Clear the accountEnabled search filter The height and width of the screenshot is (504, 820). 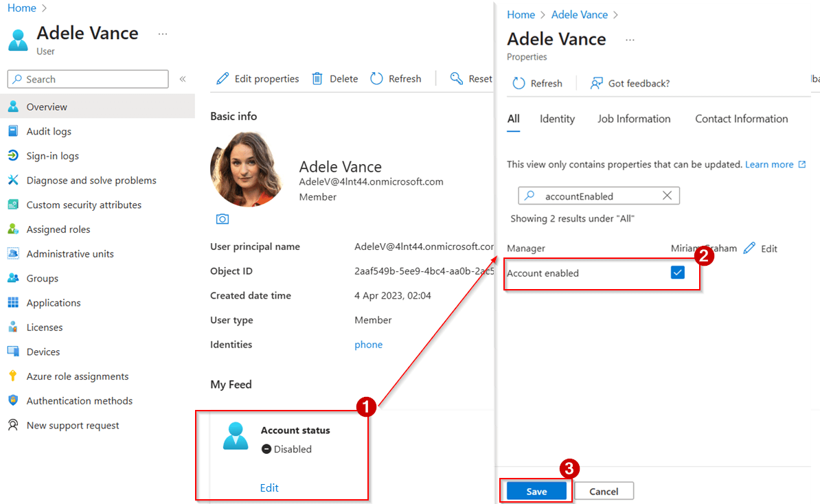click(x=666, y=195)
